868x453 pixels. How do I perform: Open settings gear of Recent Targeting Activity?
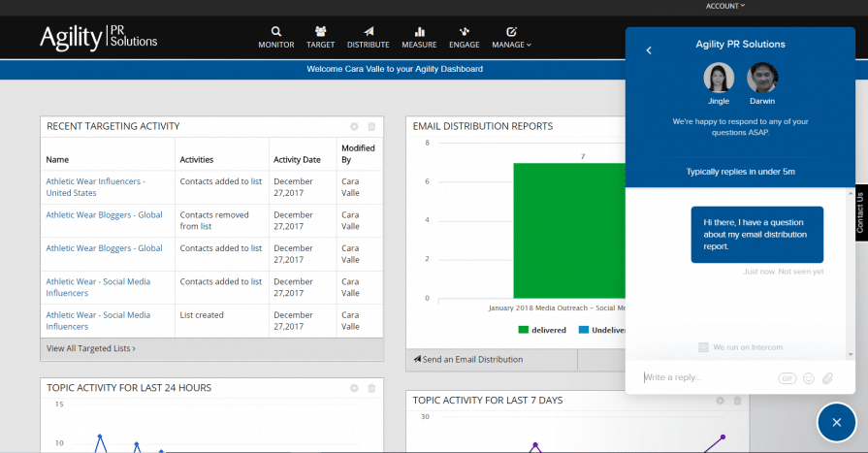point(354,126)
